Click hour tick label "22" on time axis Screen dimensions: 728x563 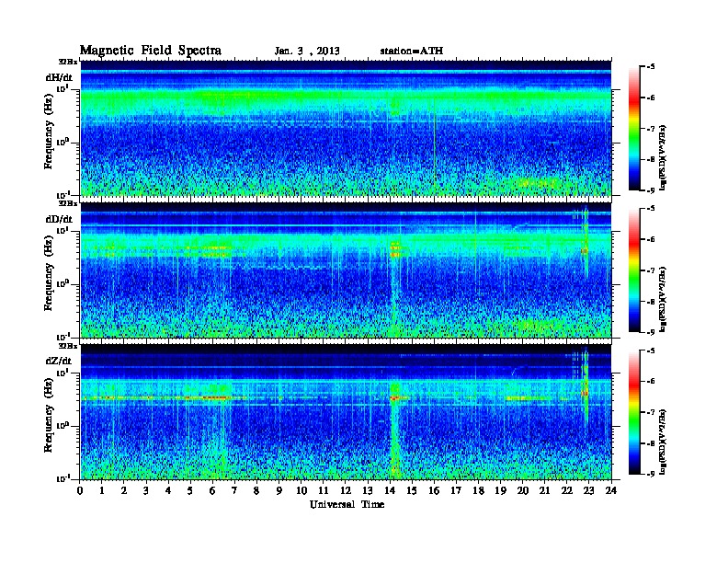click(567, 490)
